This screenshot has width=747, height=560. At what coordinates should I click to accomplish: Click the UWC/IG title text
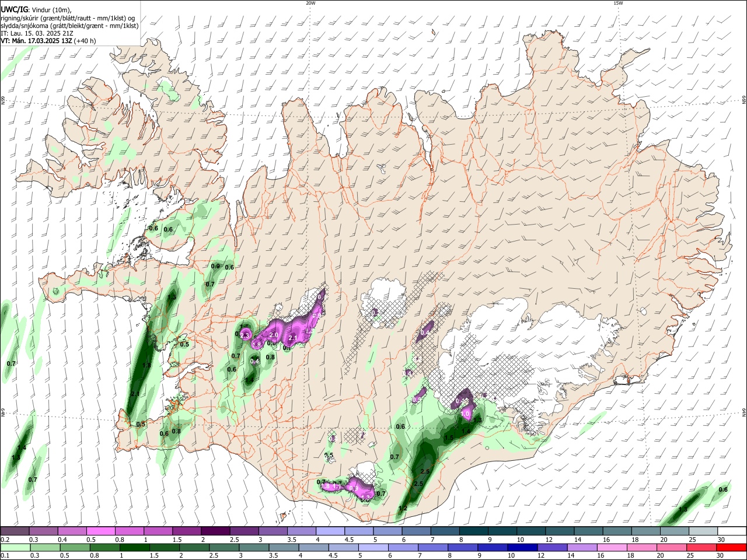(x=14, y=9)
